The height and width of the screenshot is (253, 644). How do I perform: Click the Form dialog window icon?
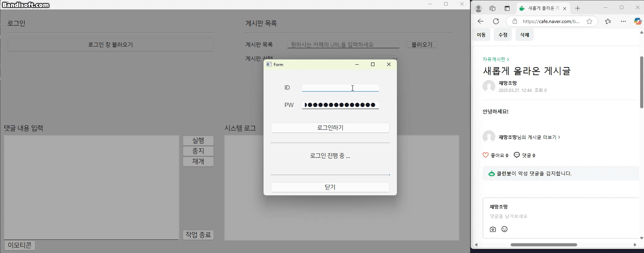269,65
